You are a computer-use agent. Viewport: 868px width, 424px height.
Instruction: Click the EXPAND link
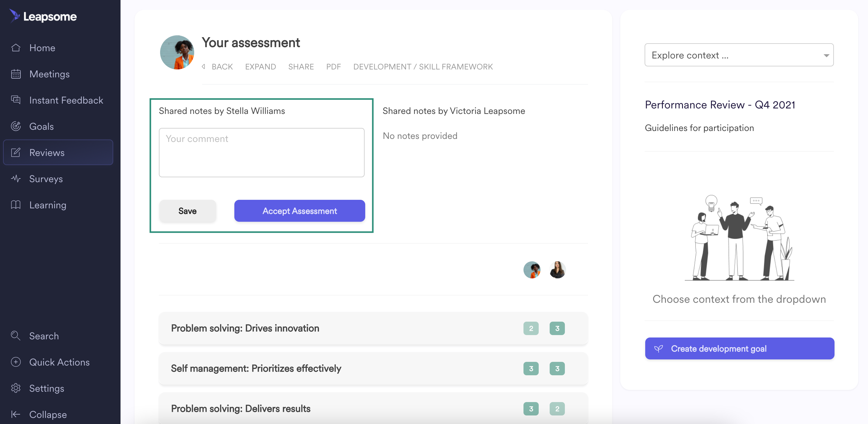point(261,66)
